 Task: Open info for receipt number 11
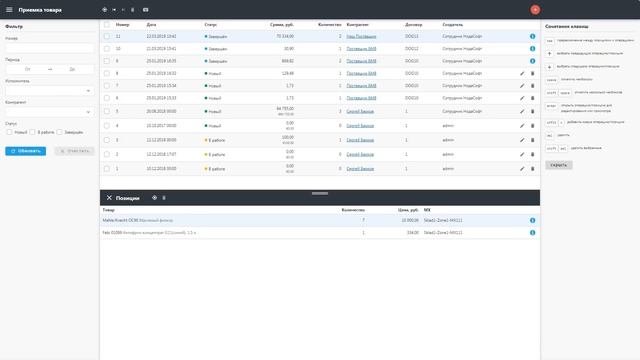[x=532, y=36]
